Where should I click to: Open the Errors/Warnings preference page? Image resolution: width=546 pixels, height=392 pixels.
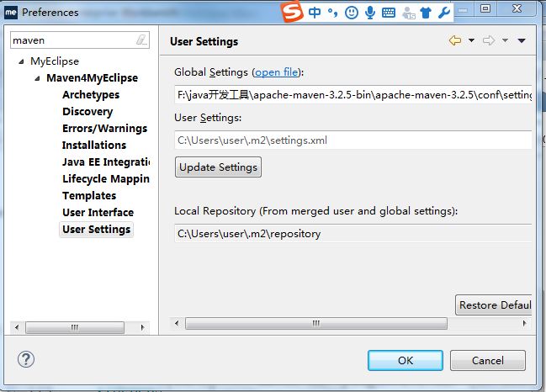point(105,129)
